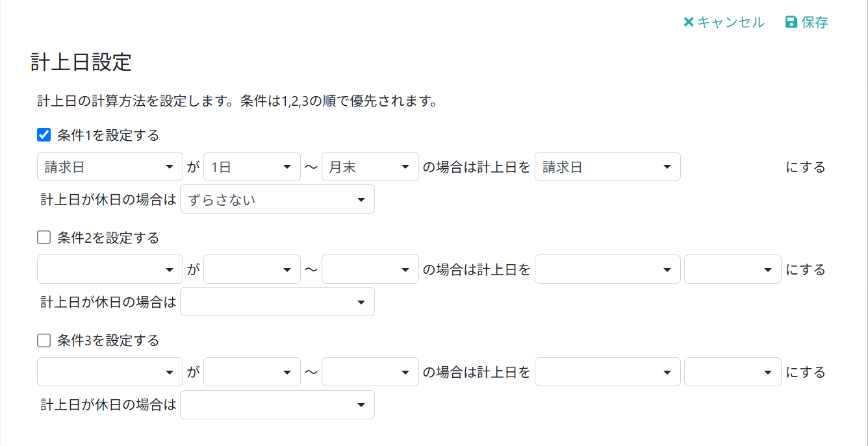Image resolution: width=868 pixels, height=446 pixels.
Task: Open condition 2 start day dropdown after が
Action: tap(252, 269)
